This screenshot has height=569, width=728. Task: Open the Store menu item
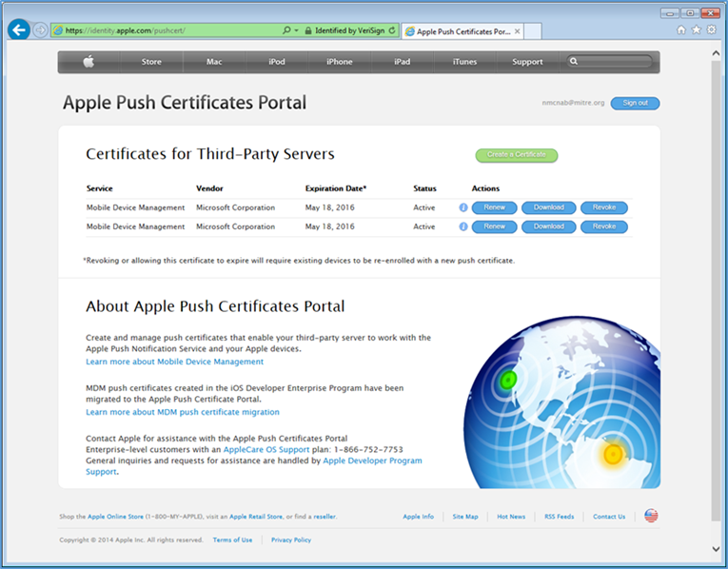tap(151, 62)
